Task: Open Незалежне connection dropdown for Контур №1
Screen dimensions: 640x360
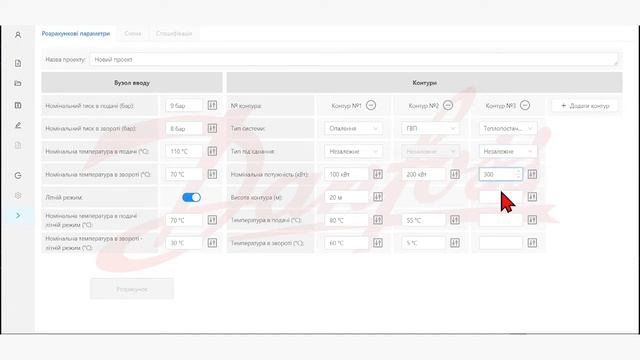Action: pyautogui.click(x=353, y=151)
